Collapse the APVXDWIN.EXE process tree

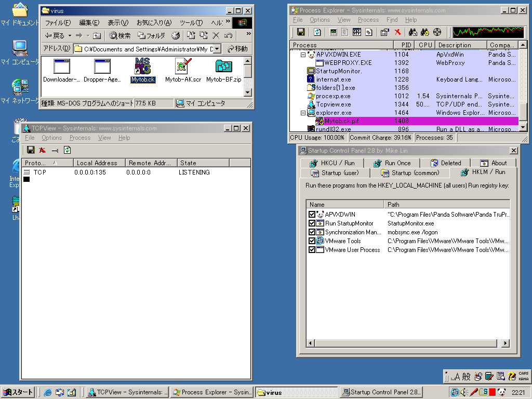(303, 55)
